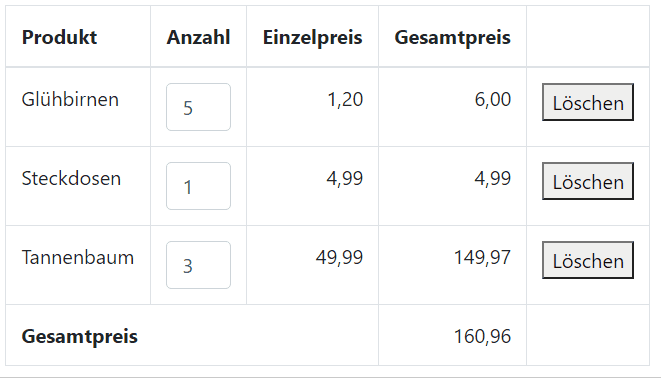Click the Produkt column header

[x=59, y=37]
